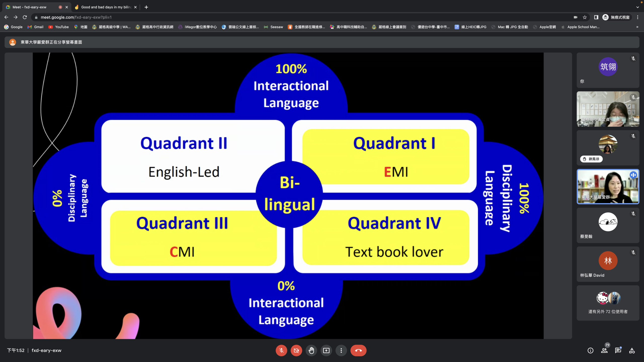The height and width of the screenshot is (362, 644).
Task: Open meeting details info icon
Action: (590, 350)
